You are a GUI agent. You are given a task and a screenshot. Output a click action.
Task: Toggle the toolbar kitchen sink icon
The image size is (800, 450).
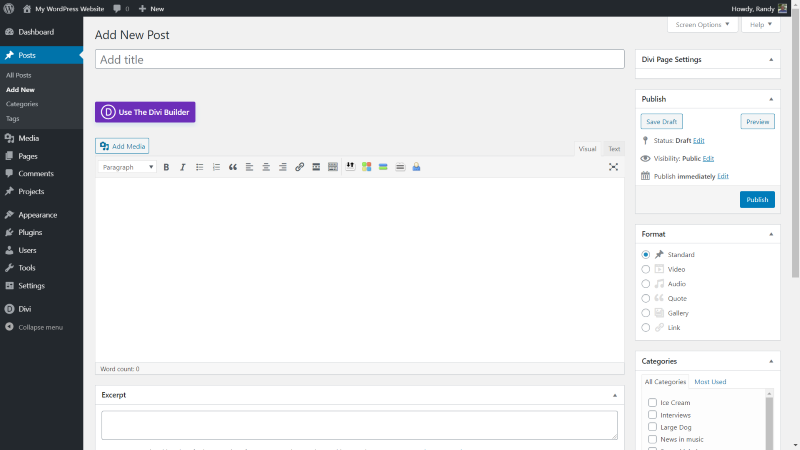point(333,167)
